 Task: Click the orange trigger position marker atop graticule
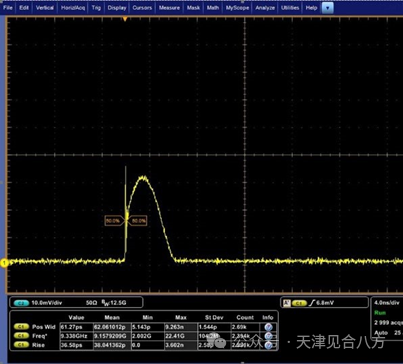125,19
